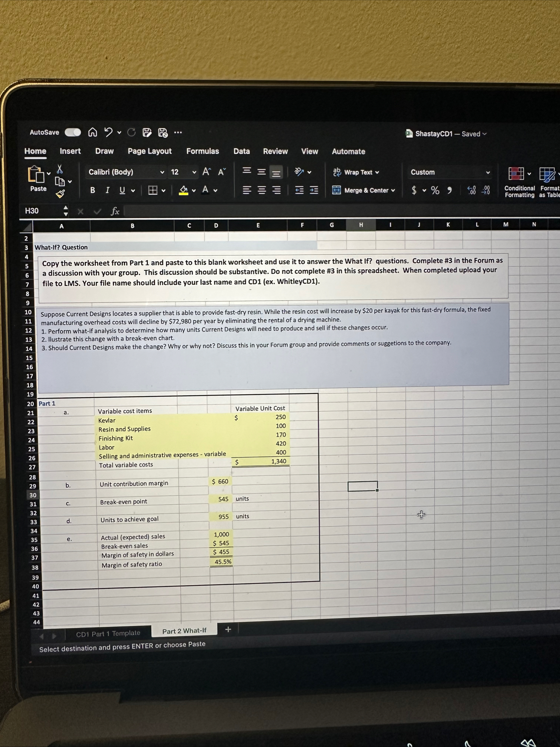Viewport: 560px width, 747px height.
Task: Expand the Font Color palette arrow
Action: pos(215,191)
